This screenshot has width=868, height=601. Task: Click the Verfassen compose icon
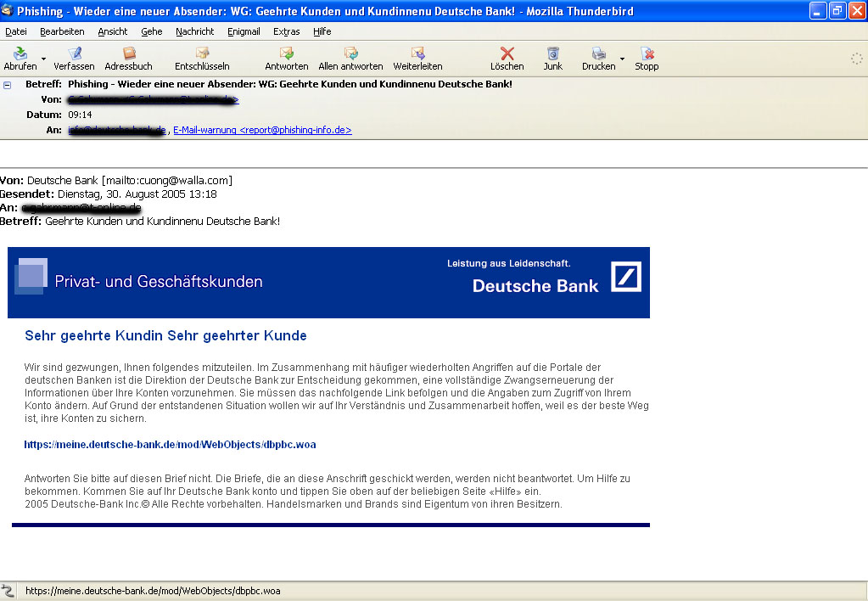coord(74,53)
